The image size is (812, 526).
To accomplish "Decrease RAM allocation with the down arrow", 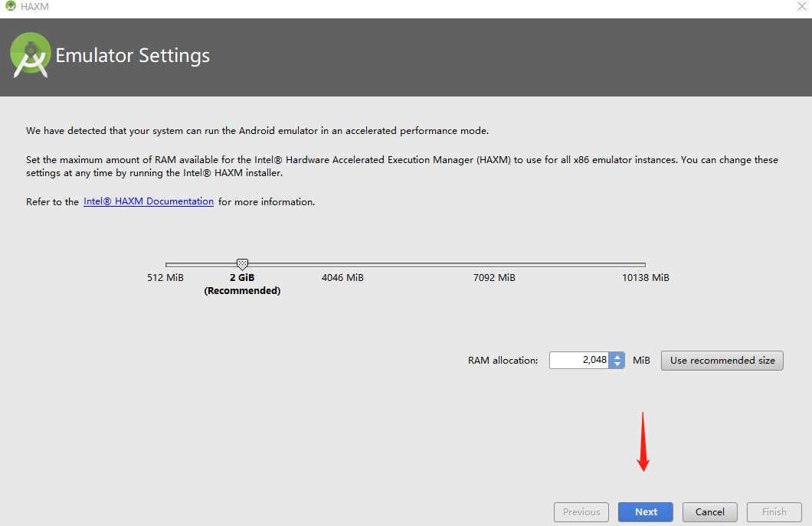I will [x=617, y=364].
